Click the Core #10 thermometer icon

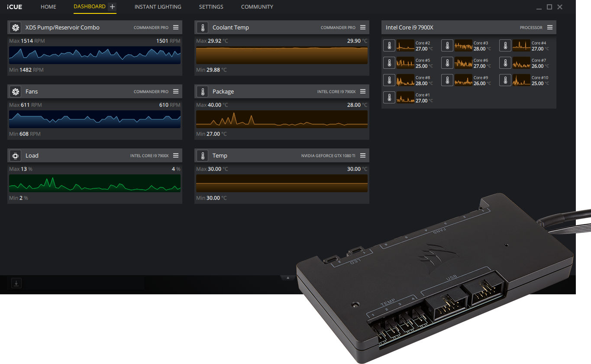pos(505,80)
